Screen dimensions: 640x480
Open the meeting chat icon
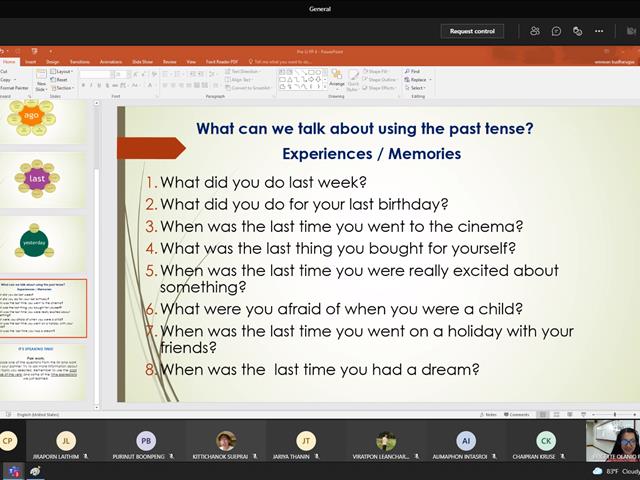[x=556, y=31]
